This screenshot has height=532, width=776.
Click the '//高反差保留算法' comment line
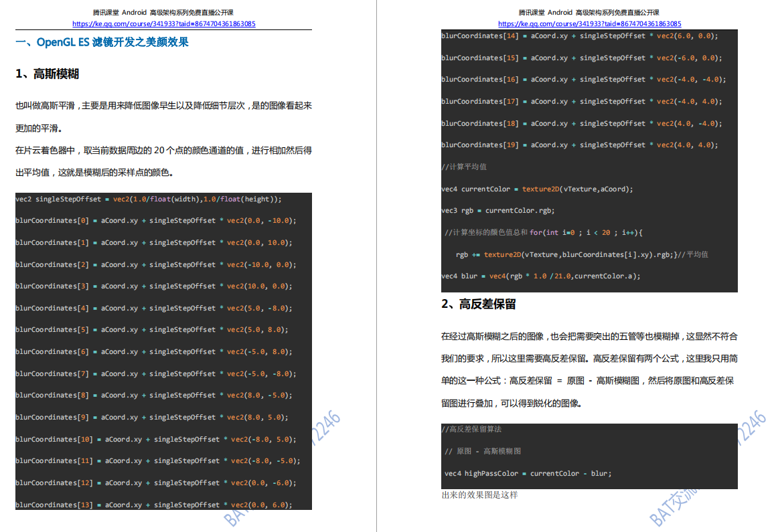pyautogui.click(x=471, y=429)
